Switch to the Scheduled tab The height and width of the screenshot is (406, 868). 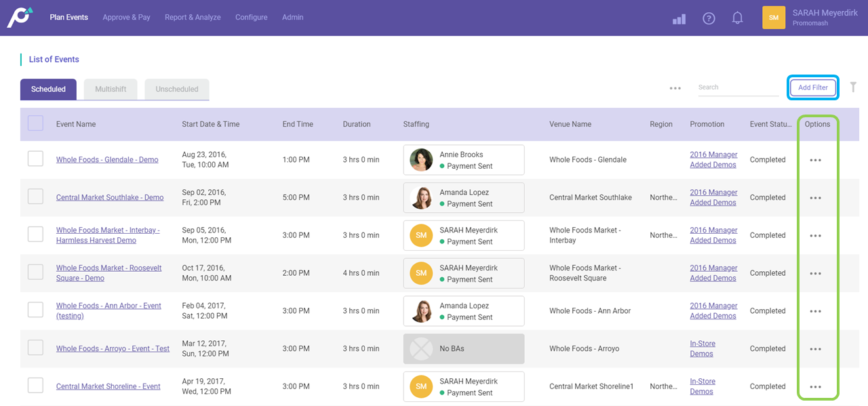pyautogui.click(x=48, y=89)
